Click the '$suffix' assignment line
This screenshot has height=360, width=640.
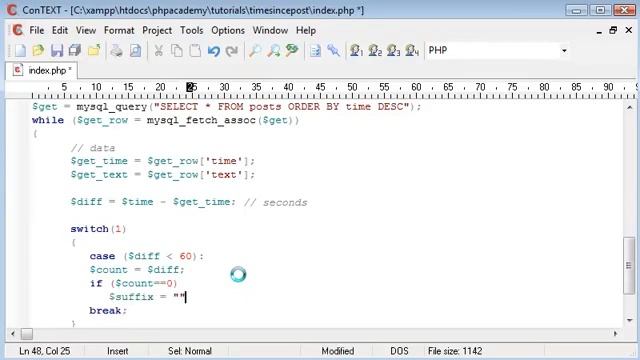click(147, 297)
